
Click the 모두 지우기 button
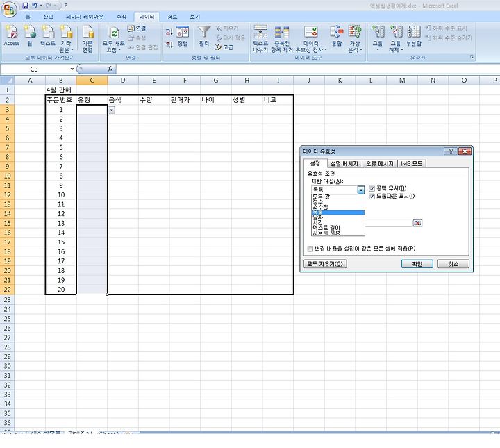325,264
